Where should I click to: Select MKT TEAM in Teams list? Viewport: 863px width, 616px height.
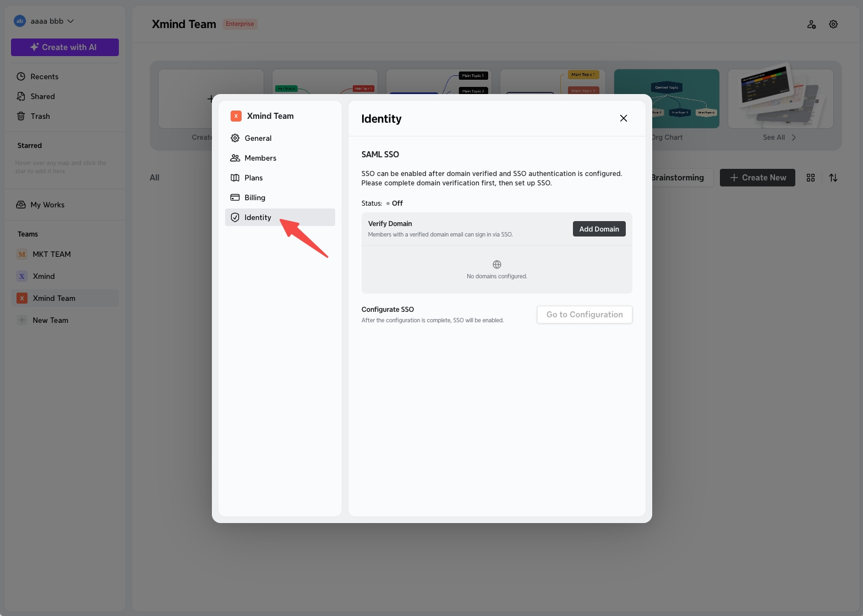65,254
